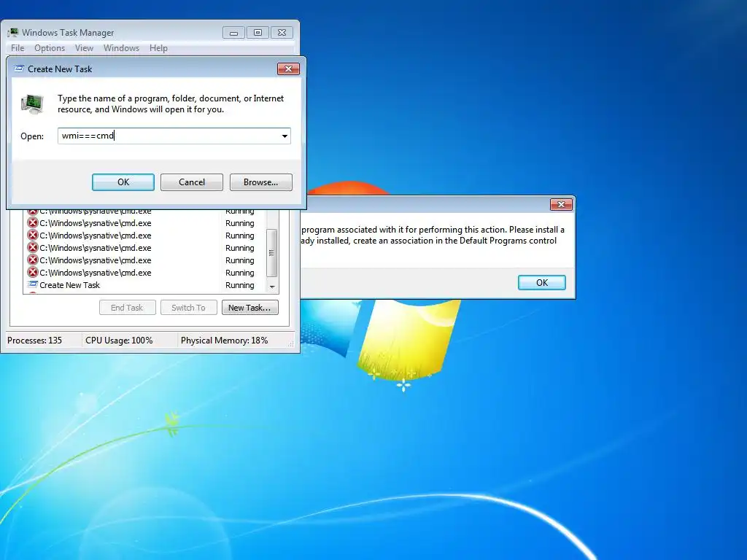
Task: Close the file association error dialog
Action: 561,205
